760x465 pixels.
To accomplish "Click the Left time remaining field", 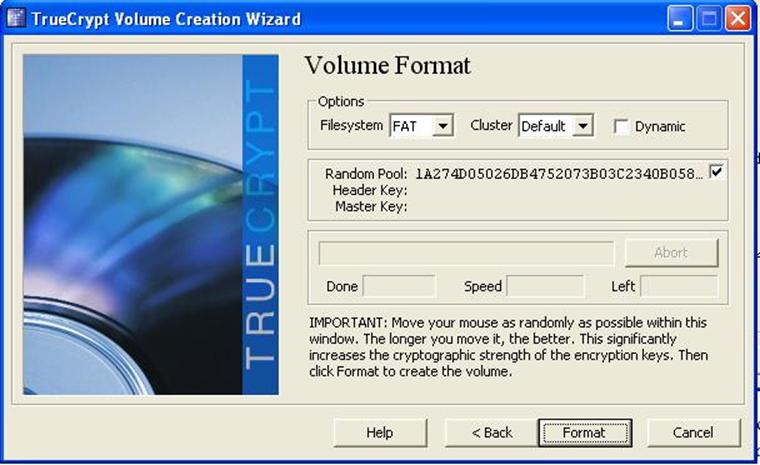I will point(678,287).
